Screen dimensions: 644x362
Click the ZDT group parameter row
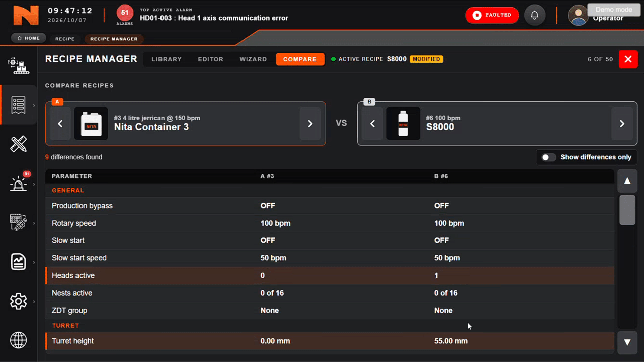pyautogui.click(x=330, y=311)
